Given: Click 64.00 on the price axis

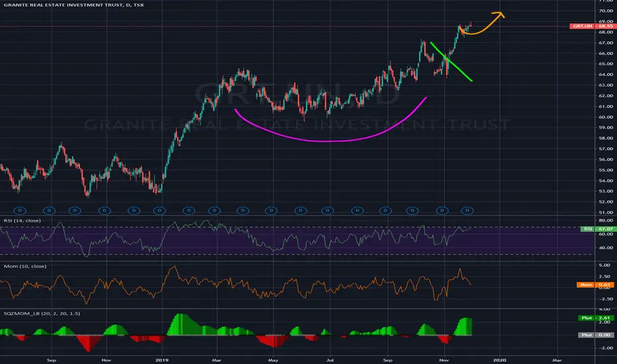Looking at the screenshot, I should [606, 74].
